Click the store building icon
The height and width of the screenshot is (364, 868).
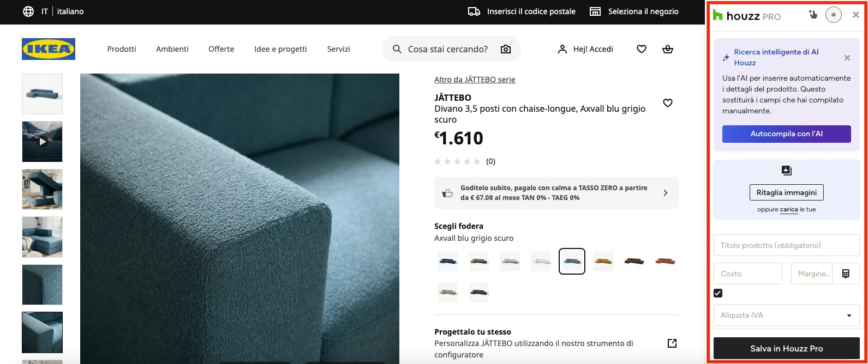tap(595, 11)
